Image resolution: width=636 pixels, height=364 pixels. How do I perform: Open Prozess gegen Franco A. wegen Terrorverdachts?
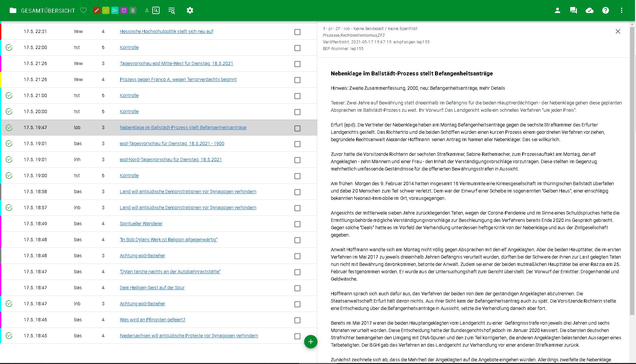[178, 79]
